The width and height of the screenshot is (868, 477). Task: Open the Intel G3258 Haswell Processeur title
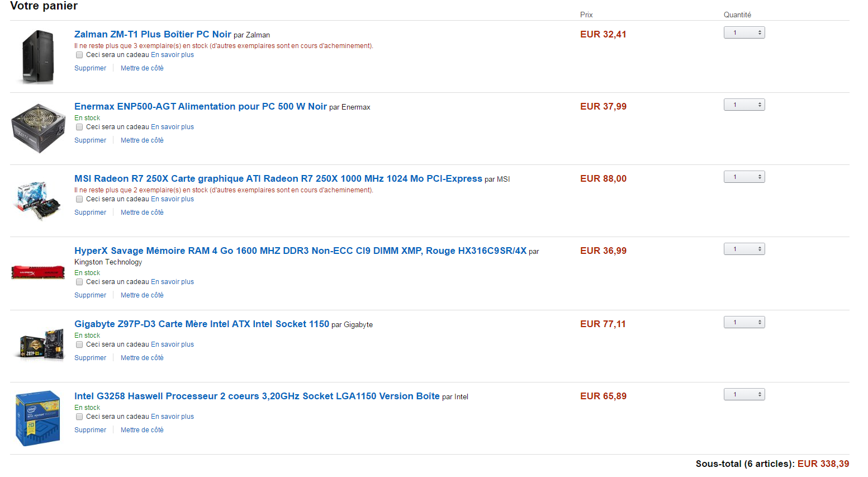coord(257,396)
